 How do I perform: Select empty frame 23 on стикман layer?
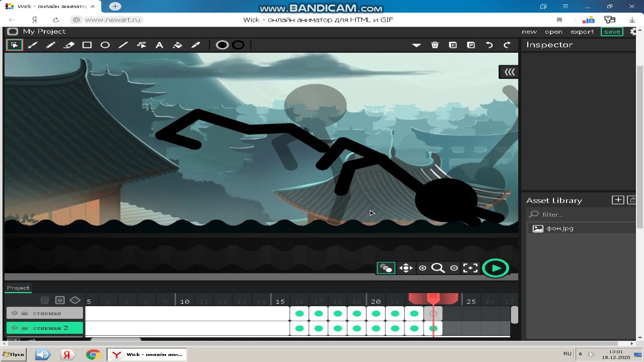[x=433, y=313]
